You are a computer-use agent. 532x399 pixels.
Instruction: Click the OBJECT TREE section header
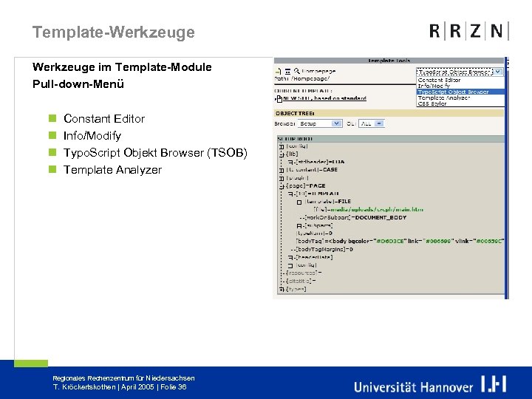(x=389, y=113)
